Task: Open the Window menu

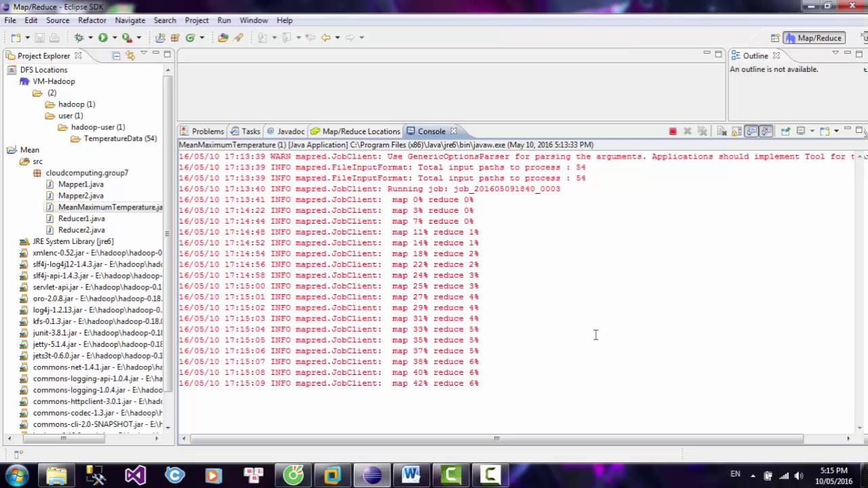Action: [x=254, y=20]
